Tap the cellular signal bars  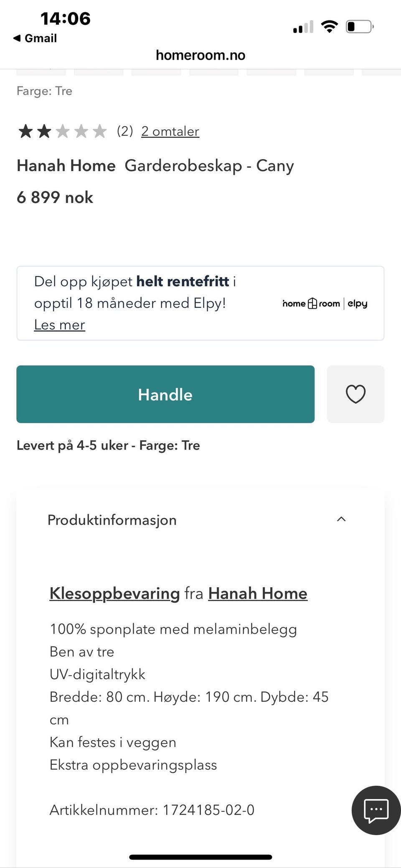point(303,27)
